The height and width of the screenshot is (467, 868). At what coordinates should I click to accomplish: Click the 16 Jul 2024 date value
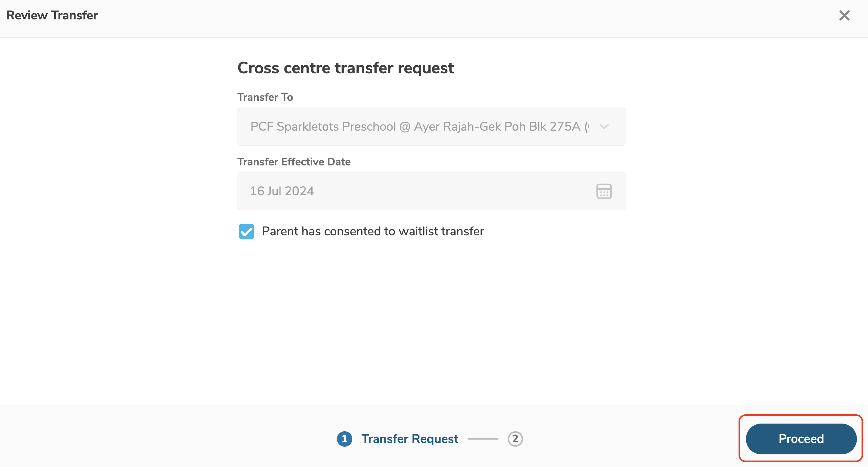pos(282,191)
